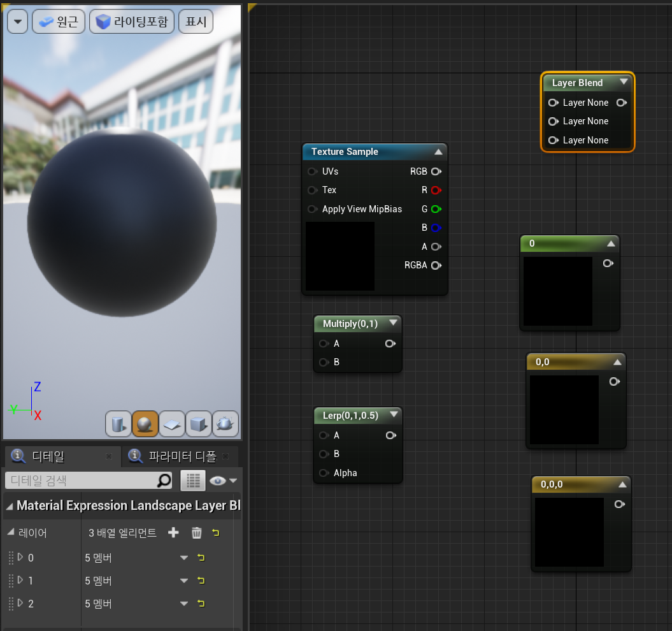
Task: Expand the Lerp(0,1,0.5) node arrow
Action: [394, 414]
